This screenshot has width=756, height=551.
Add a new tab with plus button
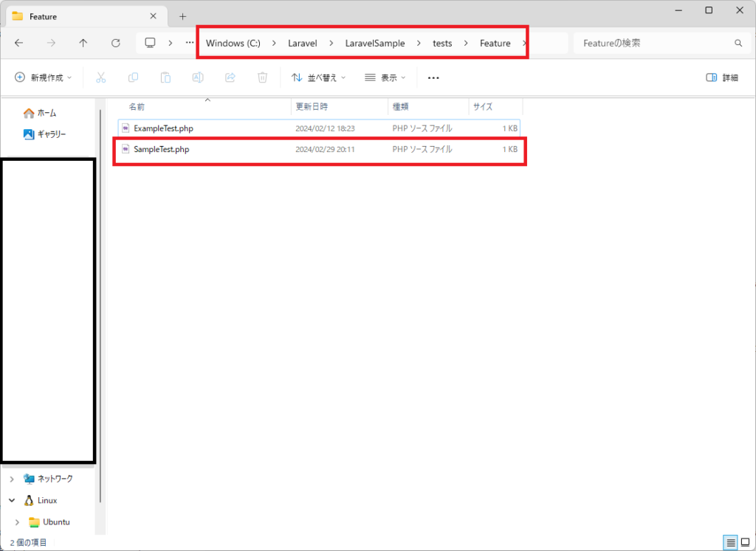tap(182, 16)
